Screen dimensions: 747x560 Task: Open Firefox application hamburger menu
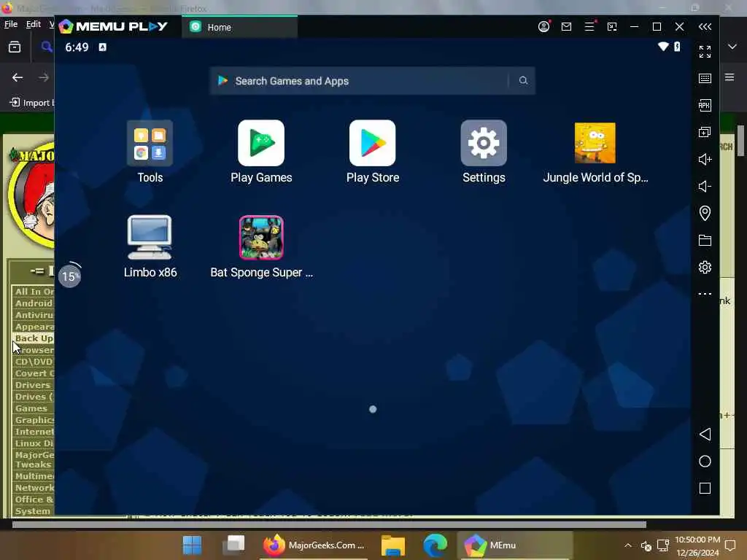[x=729, y=77]
